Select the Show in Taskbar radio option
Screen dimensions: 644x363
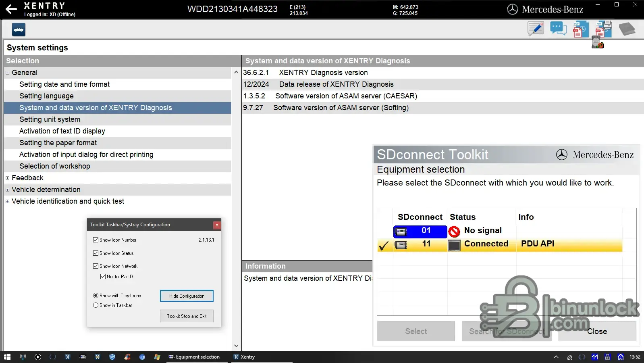tap(96, 305)
